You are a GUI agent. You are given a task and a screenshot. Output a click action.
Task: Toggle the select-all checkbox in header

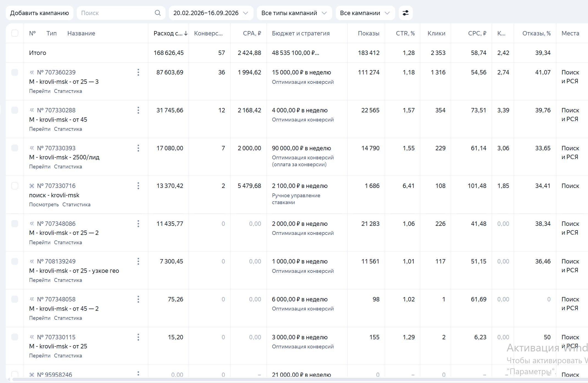tap(15, 33)
